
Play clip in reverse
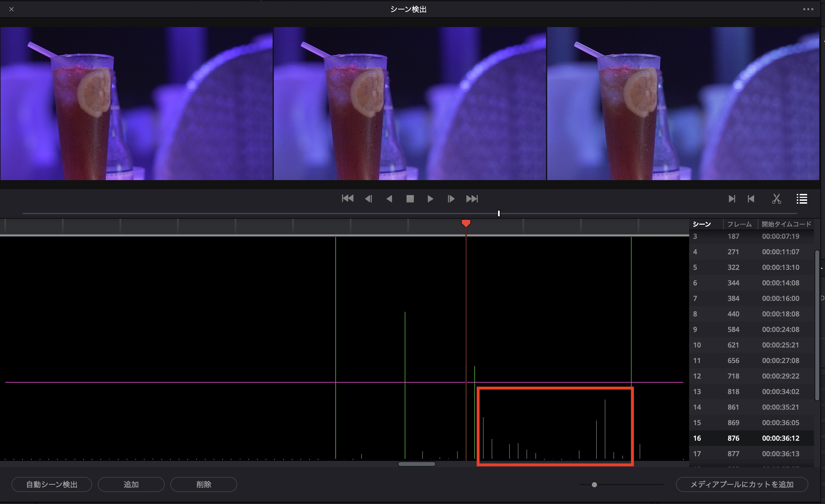(389, 199)
